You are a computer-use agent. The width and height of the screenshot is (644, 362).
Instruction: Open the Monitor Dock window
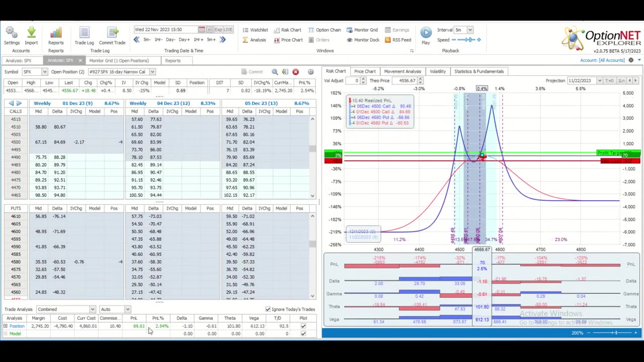(362, 40)
